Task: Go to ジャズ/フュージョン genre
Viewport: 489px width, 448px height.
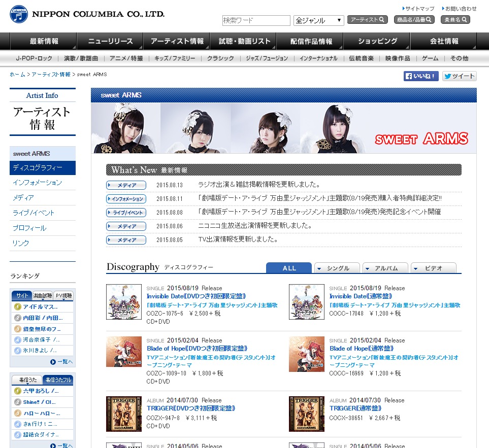Action: (267, 58)
